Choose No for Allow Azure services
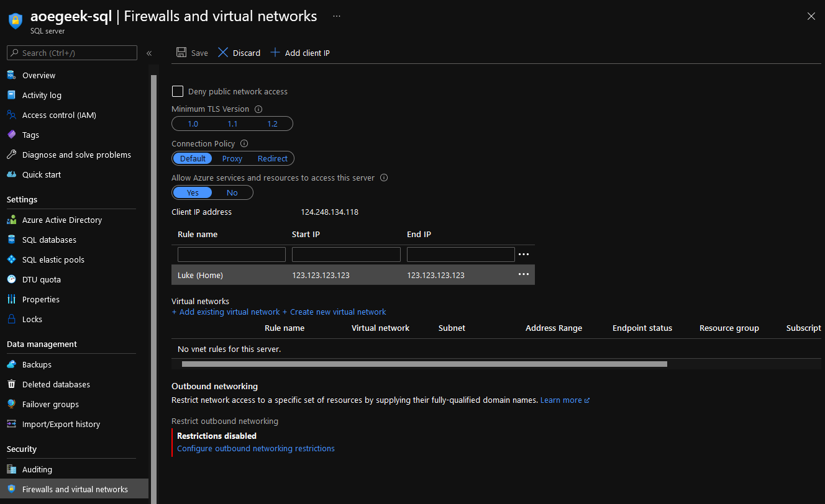Screen dimensions: 825x504 (232, 192)
